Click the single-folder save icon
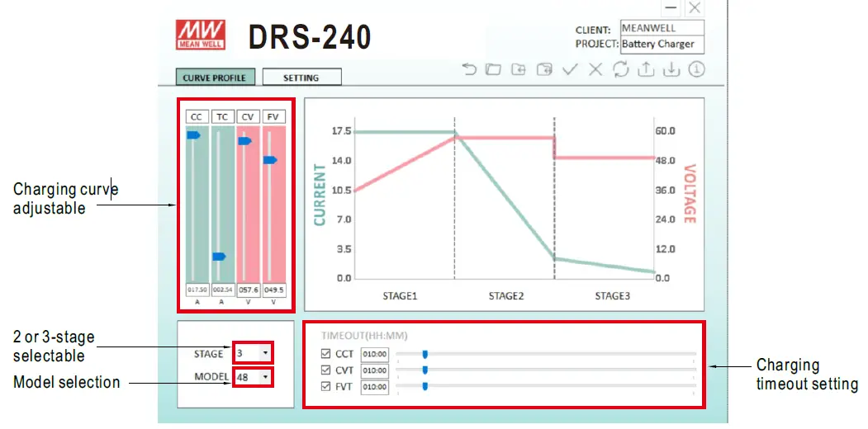 point(519,69)
